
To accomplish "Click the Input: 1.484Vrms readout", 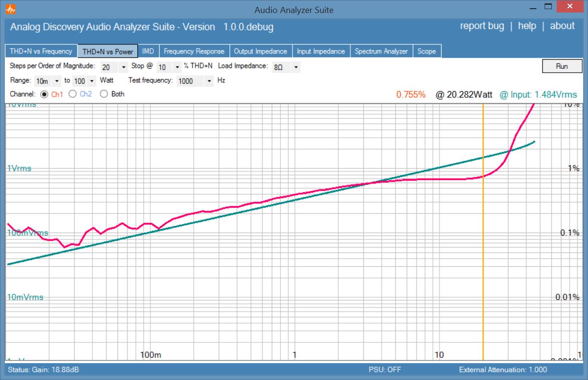I will [x=538, y=94].
